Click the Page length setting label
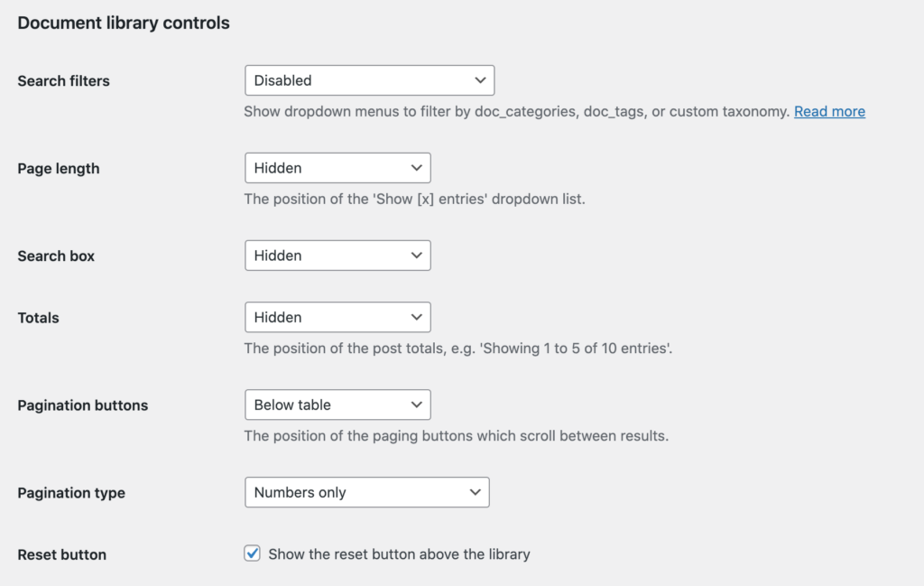The width and height of the screenshot is (924, 586). (x=59, y=169)
